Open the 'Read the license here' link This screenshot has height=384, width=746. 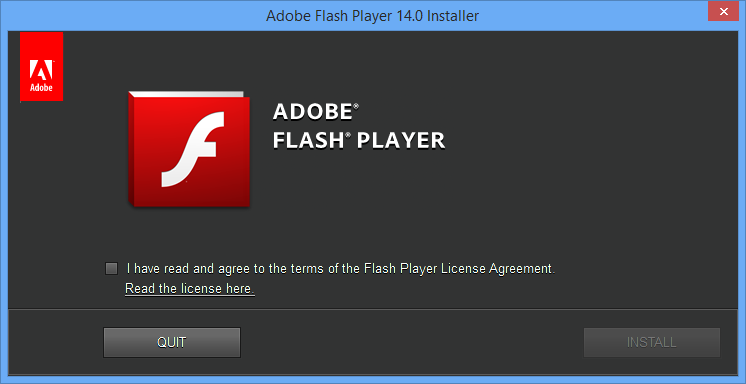click(190, 289)
